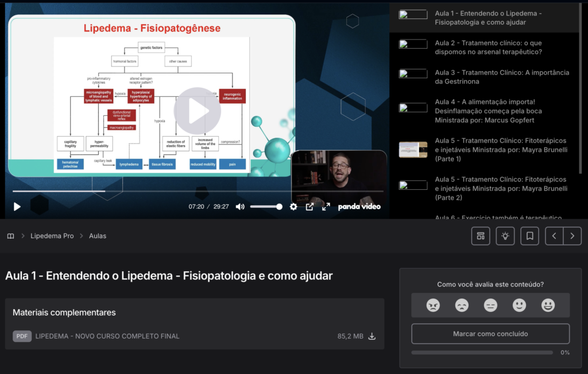Toggle the layout view icon button
Viewport: 588px width, 374px height.
[481, 236]
